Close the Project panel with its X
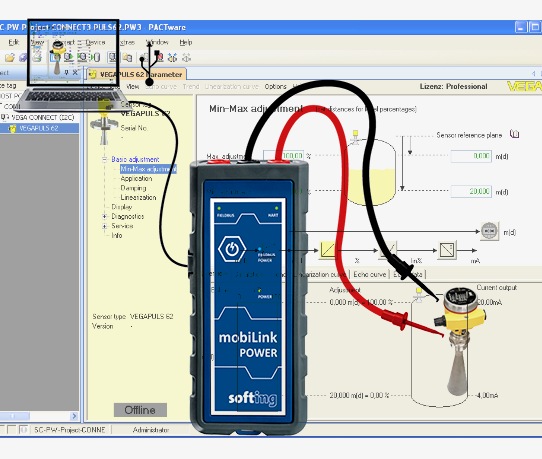Viewport: 542px width, 459px height. [x=75, y=73]
